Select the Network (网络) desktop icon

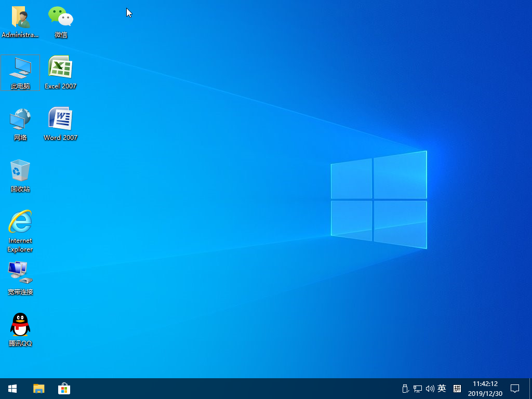20,124
